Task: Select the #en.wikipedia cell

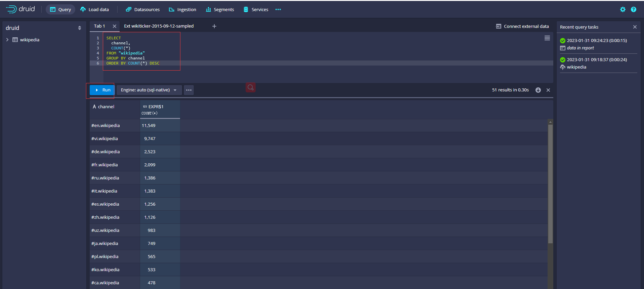Action: click(x=115, y=125)
